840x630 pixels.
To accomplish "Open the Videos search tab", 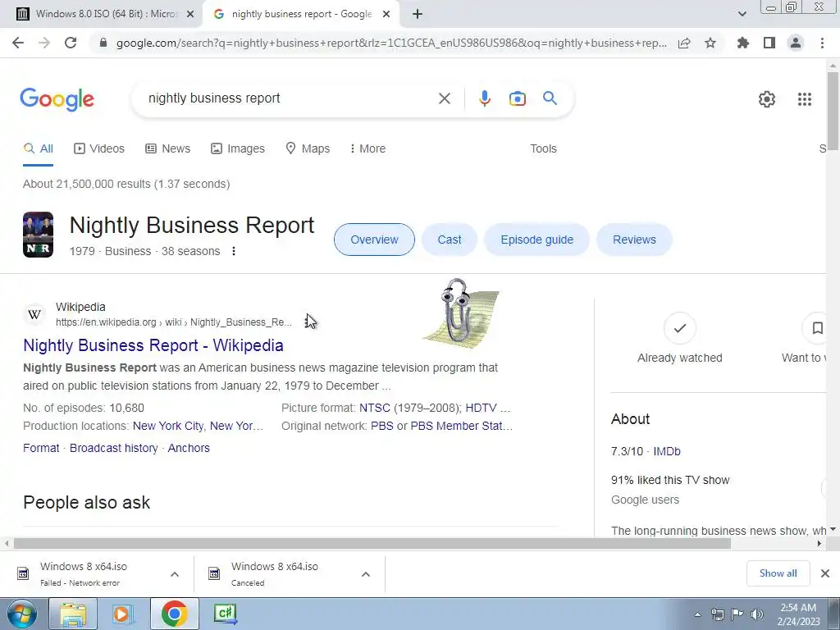I will pos(99,149).
